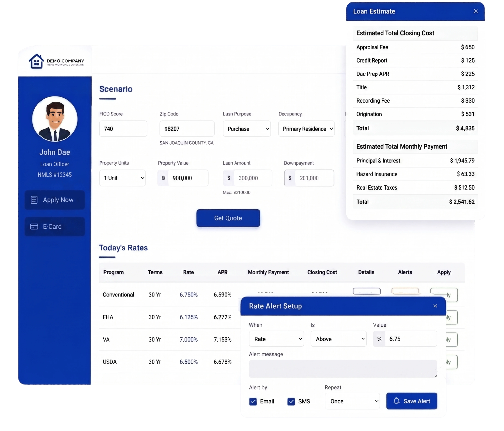Open the E-Card sidebar button
504x431 pixels.
(55, 227)
